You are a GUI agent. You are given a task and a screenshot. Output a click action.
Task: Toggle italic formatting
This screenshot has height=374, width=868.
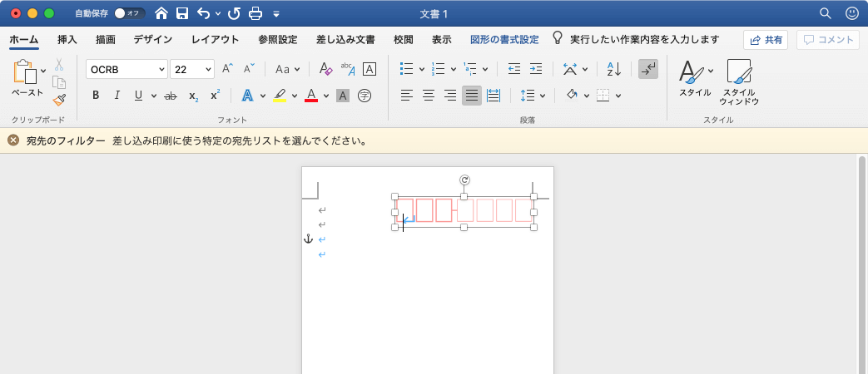tap(117, 96)
